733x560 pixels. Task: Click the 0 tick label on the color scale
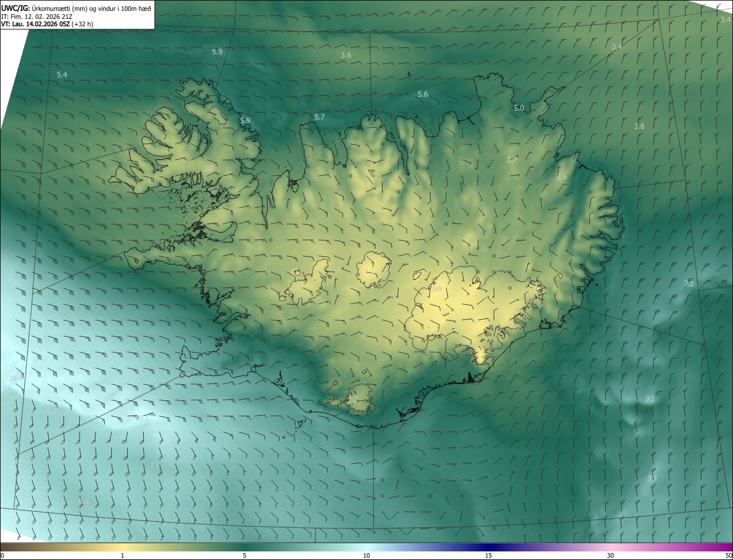pyautogui.click(x=2, y=555)
